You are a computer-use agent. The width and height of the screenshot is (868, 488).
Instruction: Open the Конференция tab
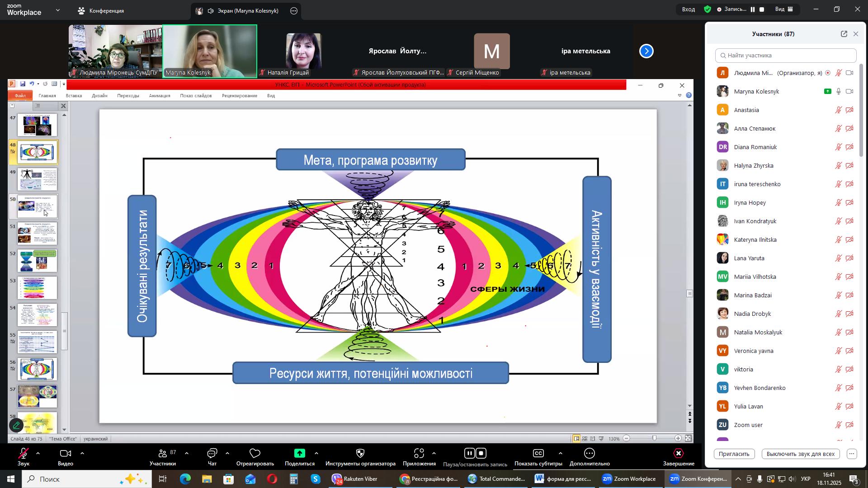[x=101, y=11]
